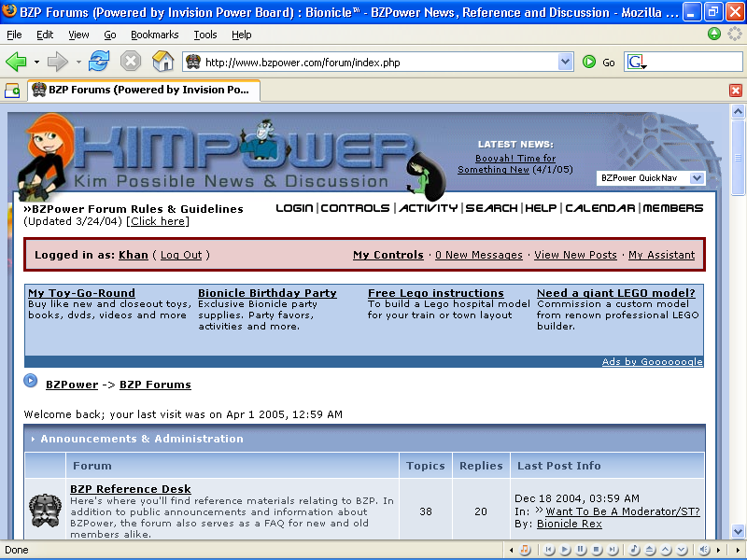Open the MEMBERS list link
Image resolution: width=747 pixels, height=560 pixels.
(672, 208)
